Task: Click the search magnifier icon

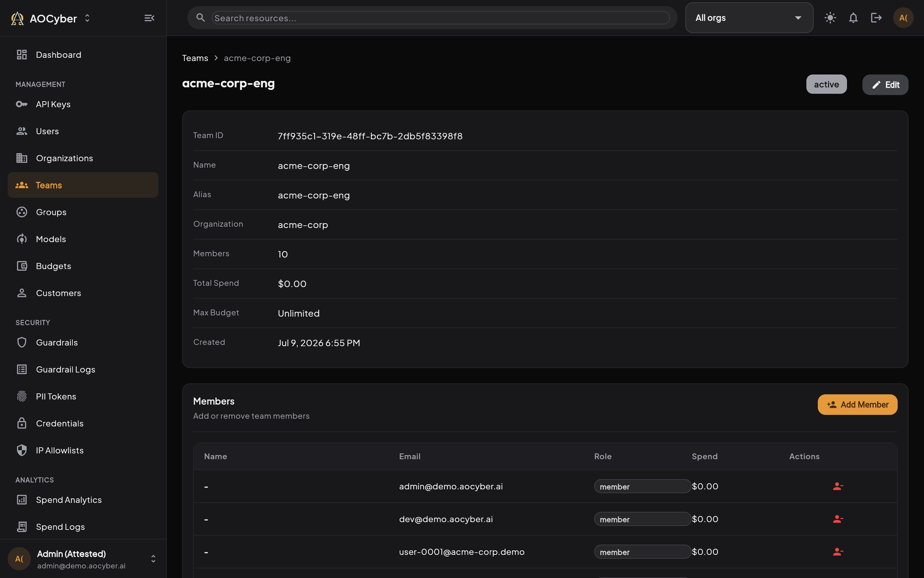Action: [201, 18]
